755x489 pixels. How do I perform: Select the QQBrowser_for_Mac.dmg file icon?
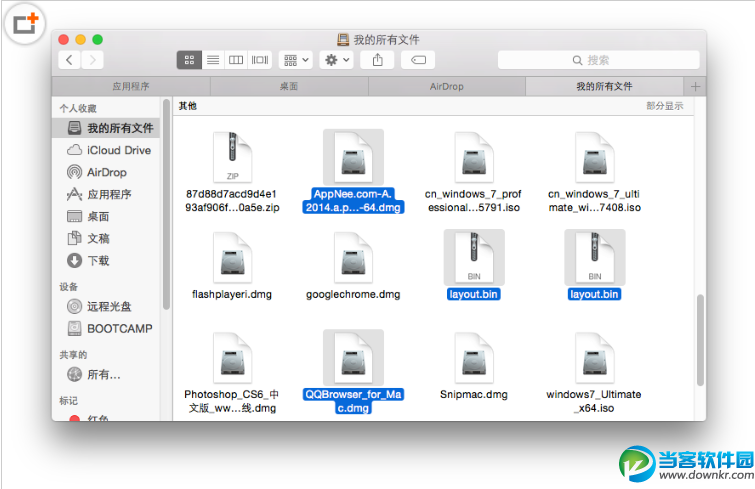coord(353,358)
